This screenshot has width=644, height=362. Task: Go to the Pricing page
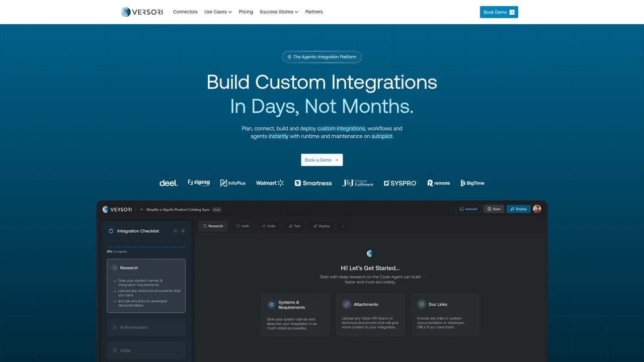point(246,12)
